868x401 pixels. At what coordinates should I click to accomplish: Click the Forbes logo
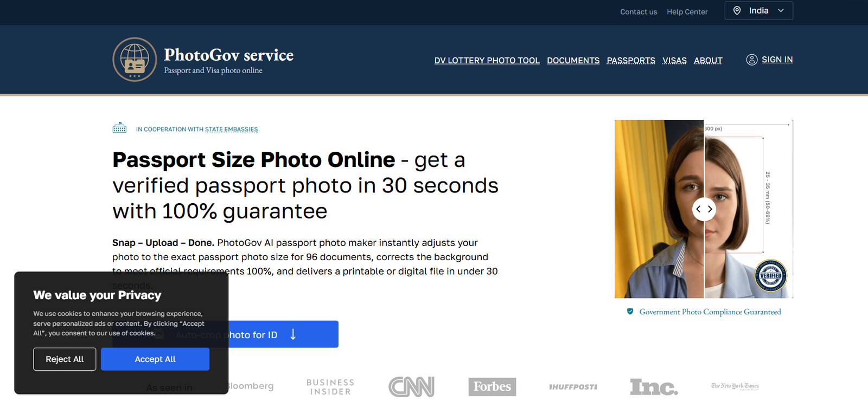pos(492,386)
